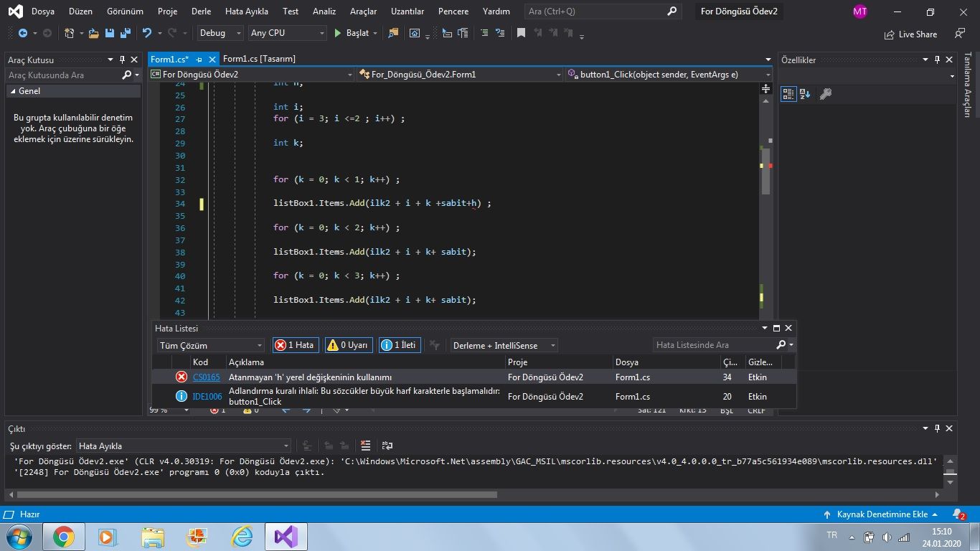Clear all output in the Çıktı panel
Viewport: 980px width, 551px height.
[365, 446]
